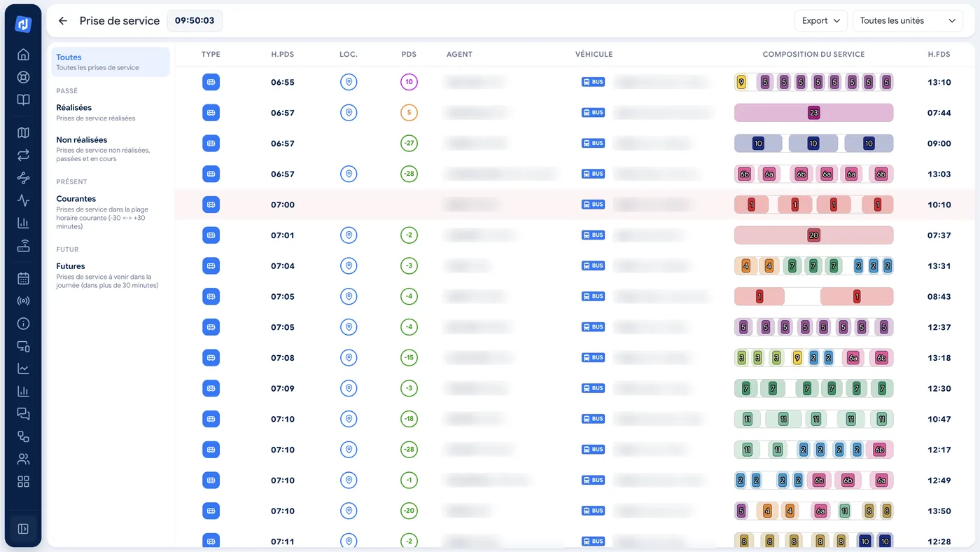The height and width of the screenshot is (552, 980).
Task: Select the Courantes filter
Action: 110,214
